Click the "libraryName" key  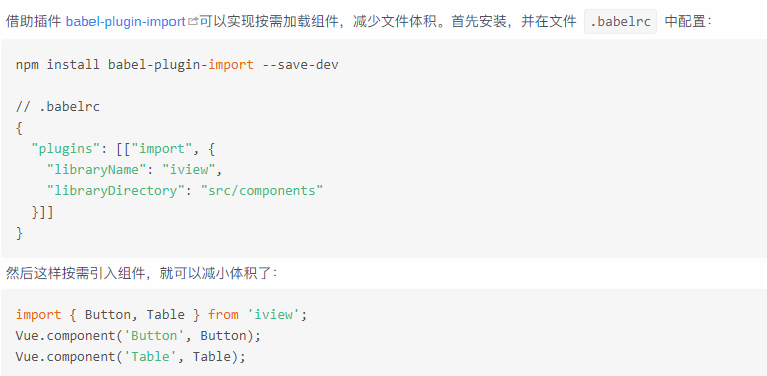[97, 170]
